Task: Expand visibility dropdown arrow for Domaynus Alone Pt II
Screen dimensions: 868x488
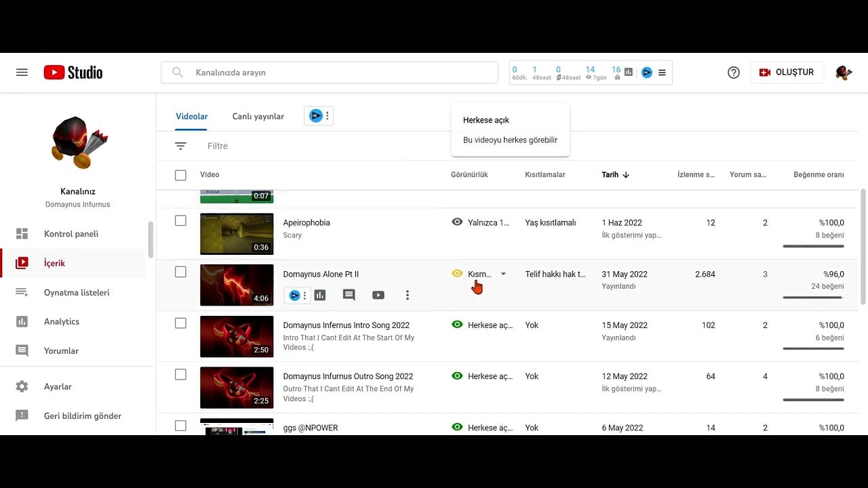Action: click(x=503, y=274)
